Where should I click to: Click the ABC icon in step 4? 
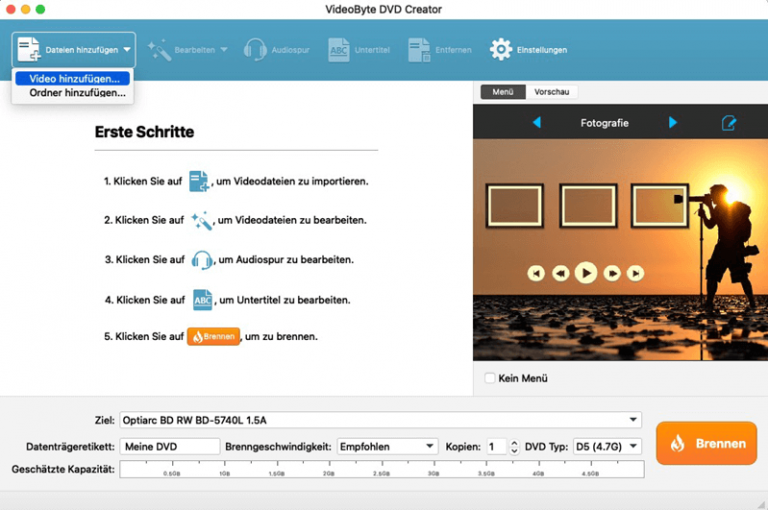202,300
